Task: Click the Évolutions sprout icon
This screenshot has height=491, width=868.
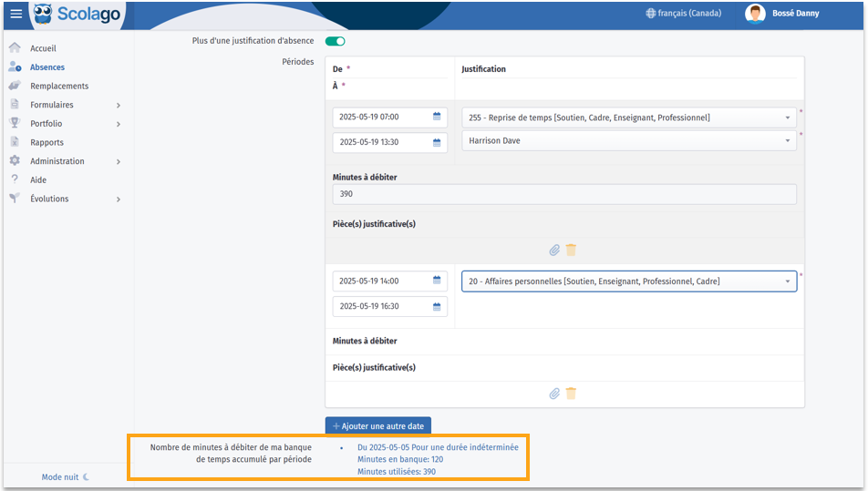Action: pyautogui.click(x=15, y=198)
